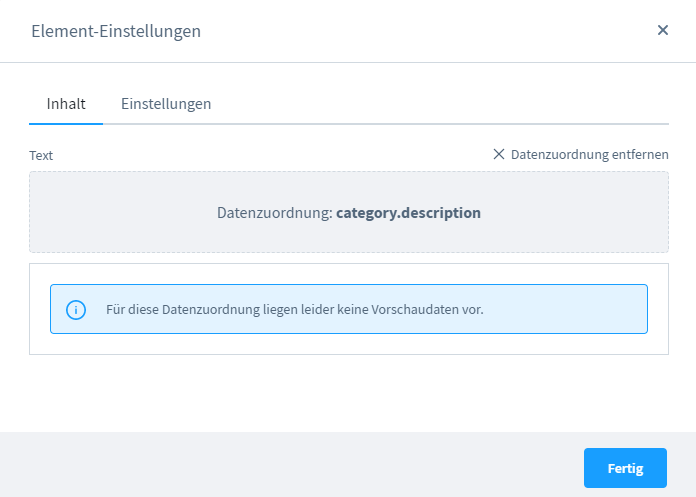Click the 'Text' field label
Image resolution: width=696 pixels, height=497 pixels.
(41, 155)
